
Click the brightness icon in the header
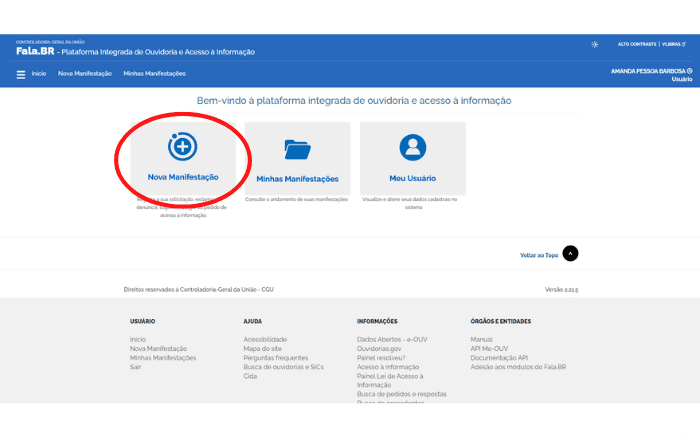[x=595, y=44]
